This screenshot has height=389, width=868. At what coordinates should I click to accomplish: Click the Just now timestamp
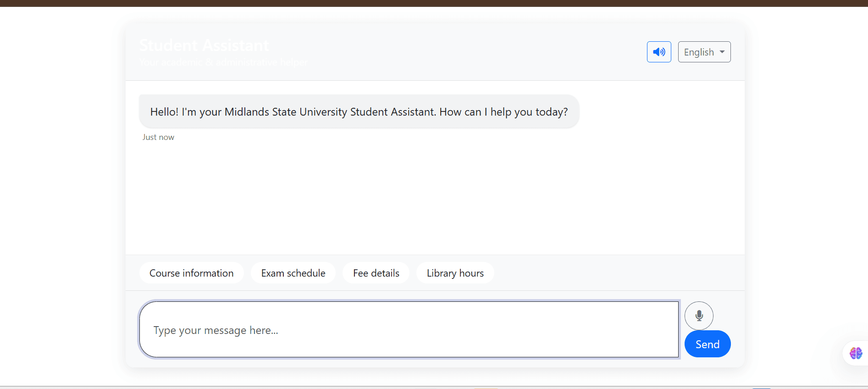pos(158,137)
